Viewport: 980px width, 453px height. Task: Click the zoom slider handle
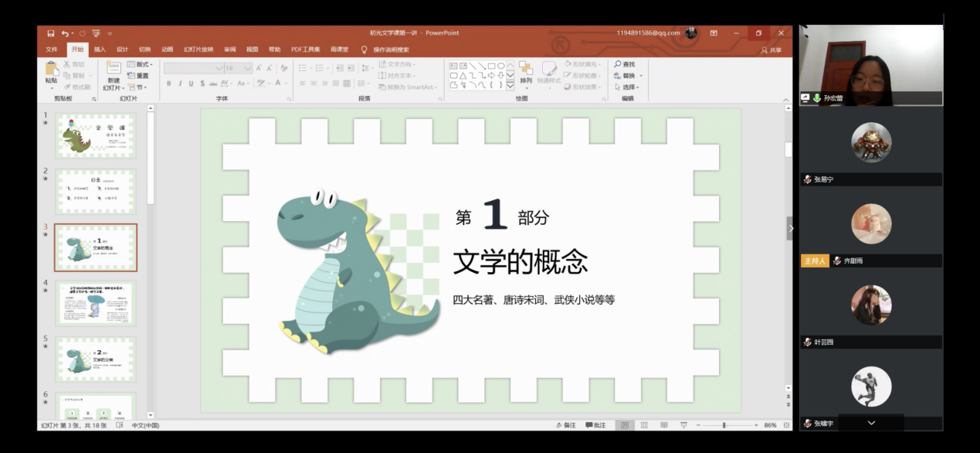(x=724, y=425)
